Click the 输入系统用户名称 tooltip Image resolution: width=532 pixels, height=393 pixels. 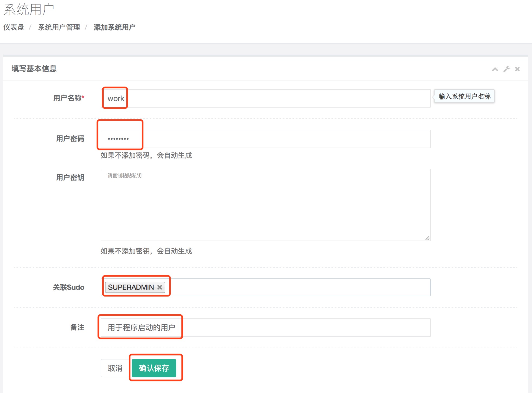pos(464,96)
